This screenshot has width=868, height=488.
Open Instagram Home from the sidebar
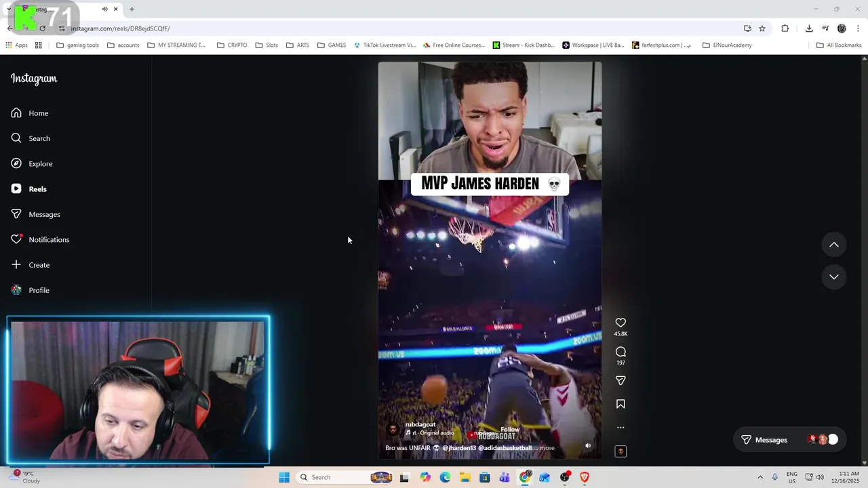(30, 113)
